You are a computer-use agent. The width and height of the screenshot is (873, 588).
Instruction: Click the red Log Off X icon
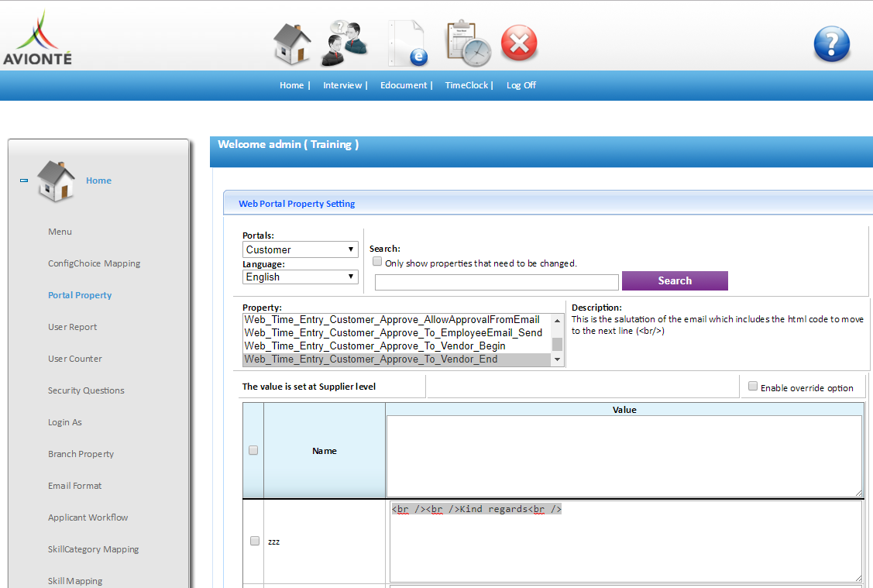(x=519, y=43)
